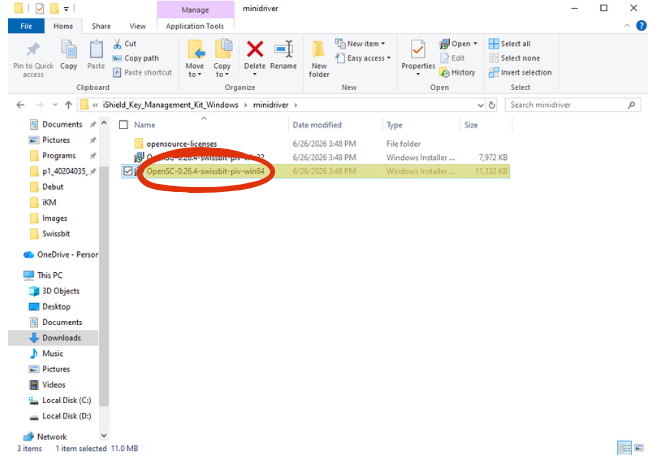
Task: Open the File menu tab
Action: tap(26, 26)
